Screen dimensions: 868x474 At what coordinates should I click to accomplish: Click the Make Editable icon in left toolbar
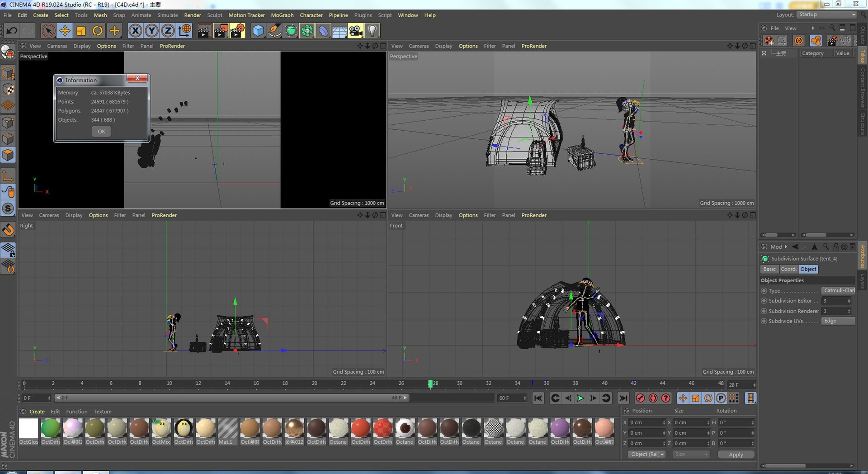point(8,52)
